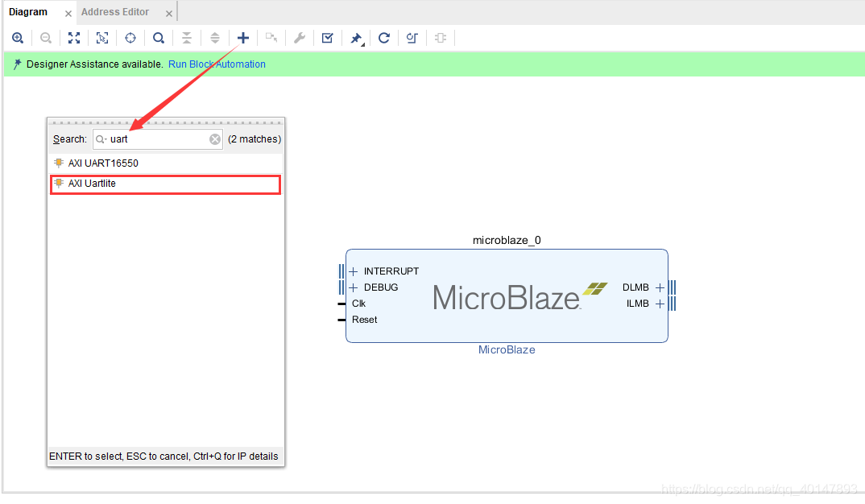Open the Search icon in the toolbar
Image resolution: width=865 pixels, height=504 pixels.
click(159, 38)
